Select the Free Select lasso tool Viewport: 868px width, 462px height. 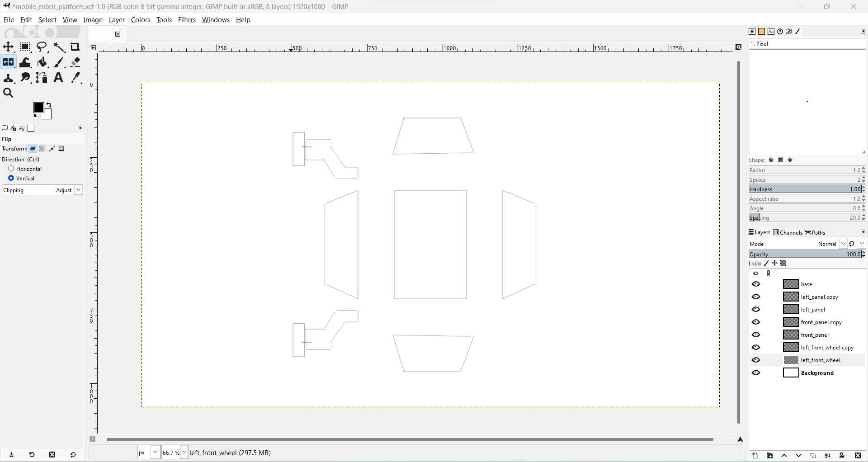click(42, 47)
